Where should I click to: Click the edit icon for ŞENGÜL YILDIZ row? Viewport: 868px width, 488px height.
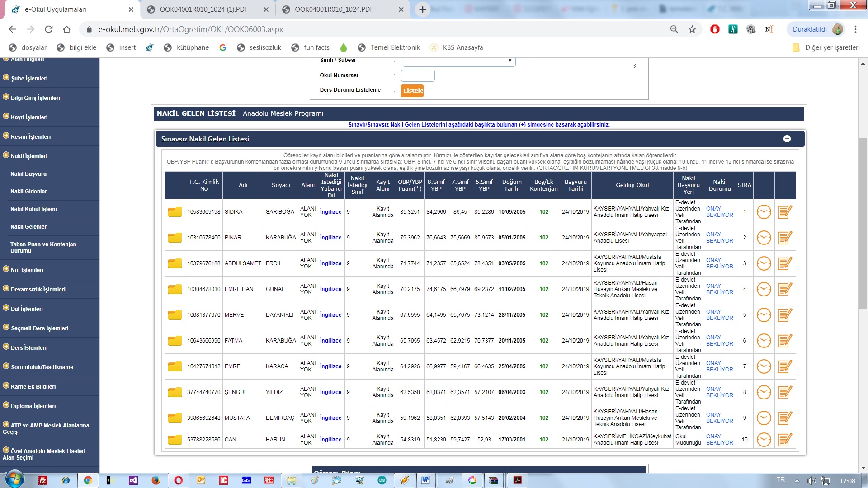click(x=785, y=392)
